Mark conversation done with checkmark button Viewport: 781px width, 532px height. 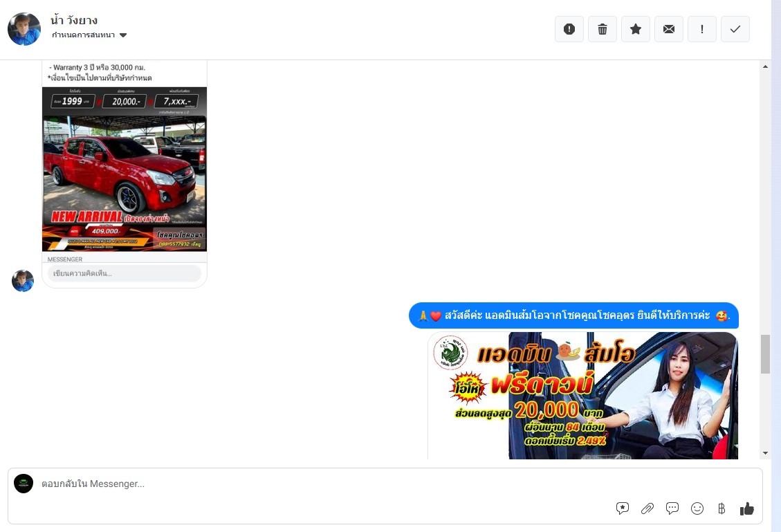pos(735,29)
